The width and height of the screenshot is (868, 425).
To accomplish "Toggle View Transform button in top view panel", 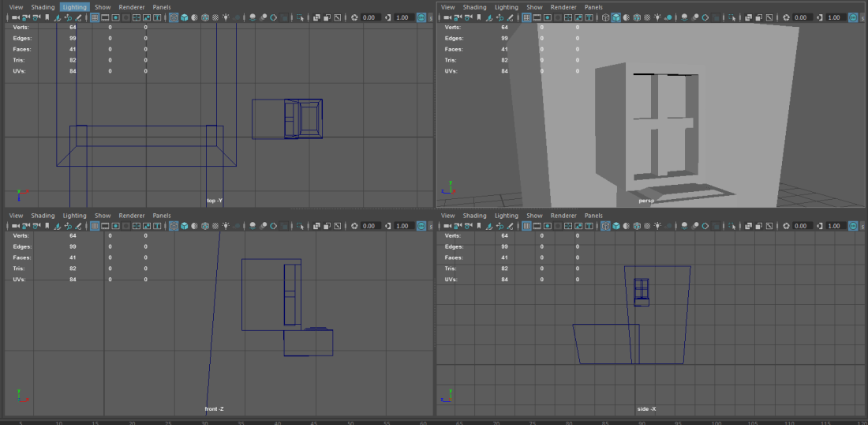I will tap(421, 17).
